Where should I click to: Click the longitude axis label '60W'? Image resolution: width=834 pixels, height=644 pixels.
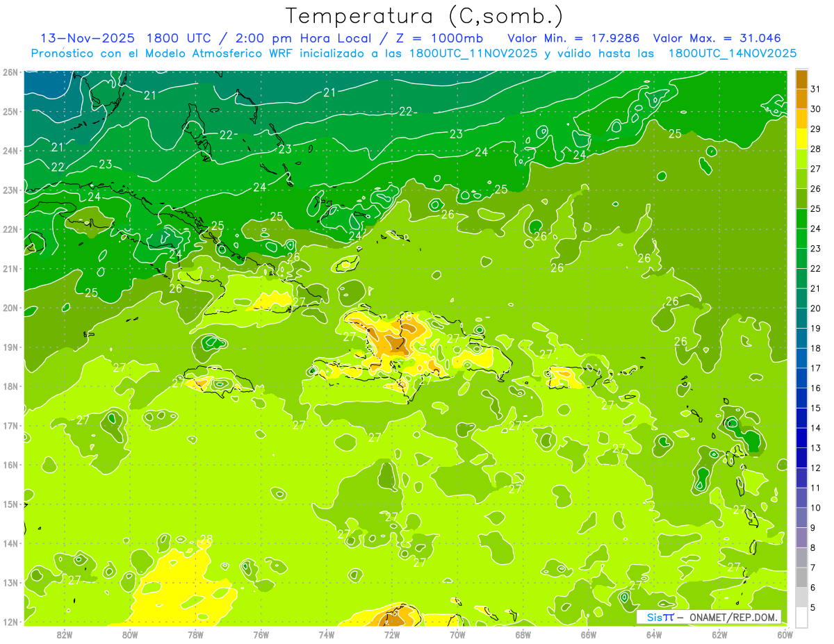tap(785, 634)
